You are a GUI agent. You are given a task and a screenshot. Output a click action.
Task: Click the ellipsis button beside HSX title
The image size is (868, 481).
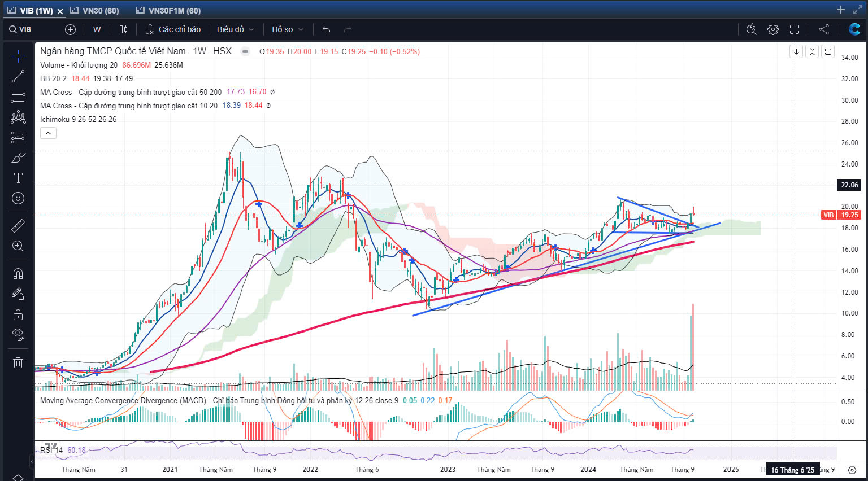tap(245, 51)
